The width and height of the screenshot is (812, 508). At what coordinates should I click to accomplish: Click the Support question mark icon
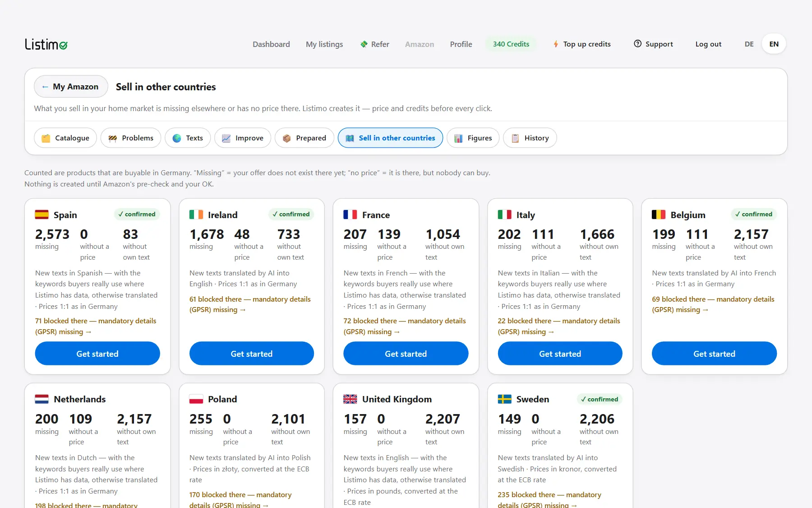pyautogui.click(x=637, y=44)
